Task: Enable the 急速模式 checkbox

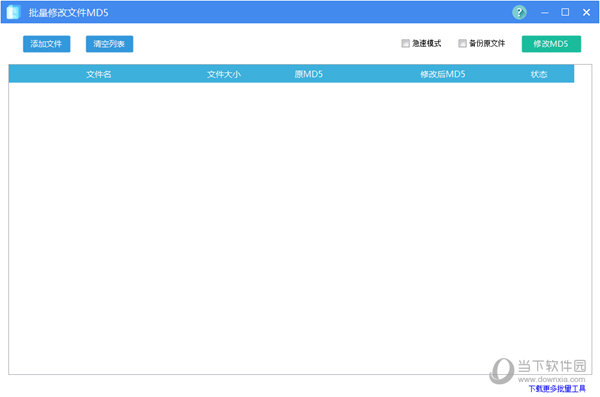Action: tap(406, 44)
